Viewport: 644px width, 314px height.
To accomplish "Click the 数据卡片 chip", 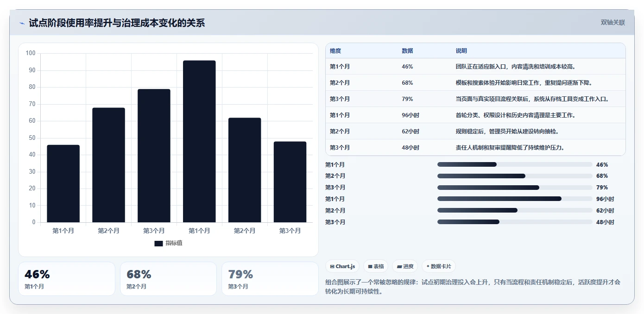I will (x=439, y=266).
